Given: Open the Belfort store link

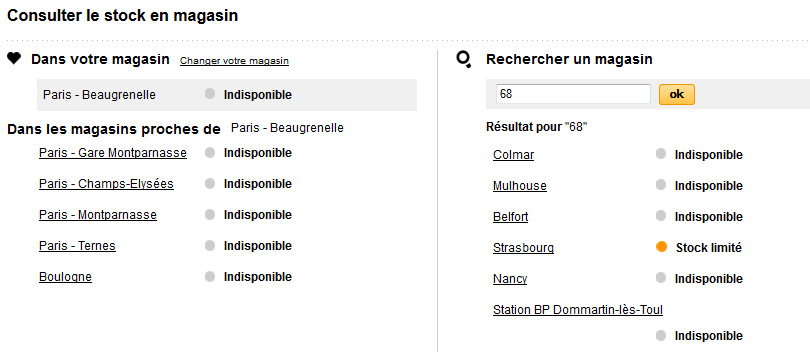Looking at the screenshot, I should [x=510, y=217].
